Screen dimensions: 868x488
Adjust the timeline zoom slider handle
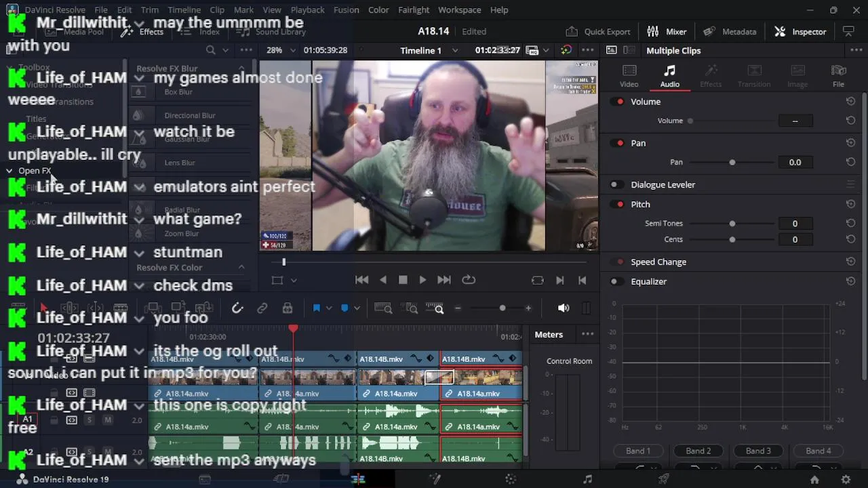point(502,308)
